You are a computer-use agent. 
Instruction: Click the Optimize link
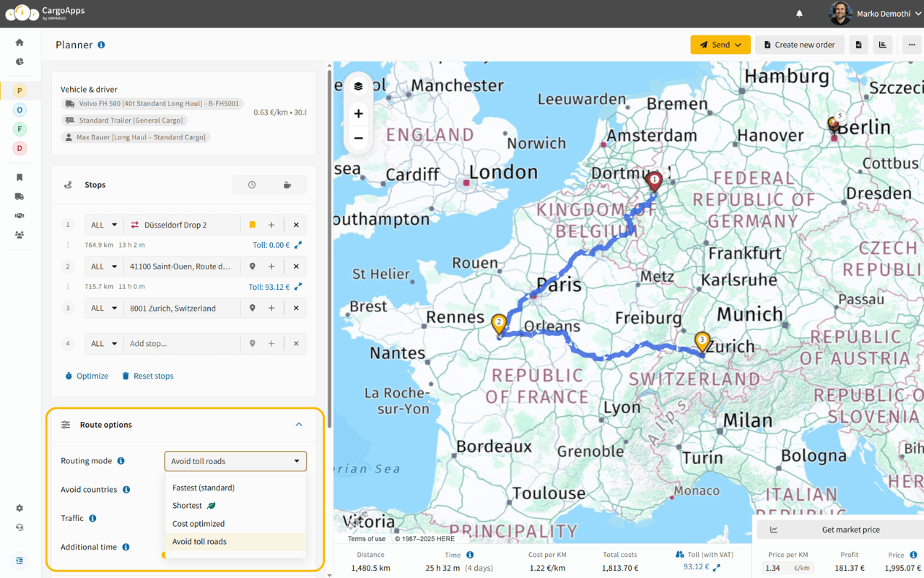[x=87, y=376]
